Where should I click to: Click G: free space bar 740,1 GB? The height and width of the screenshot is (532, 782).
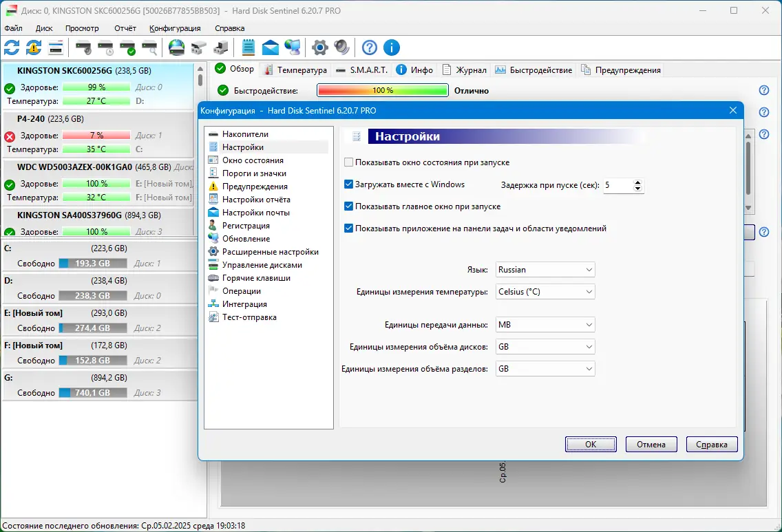(93, 393)
